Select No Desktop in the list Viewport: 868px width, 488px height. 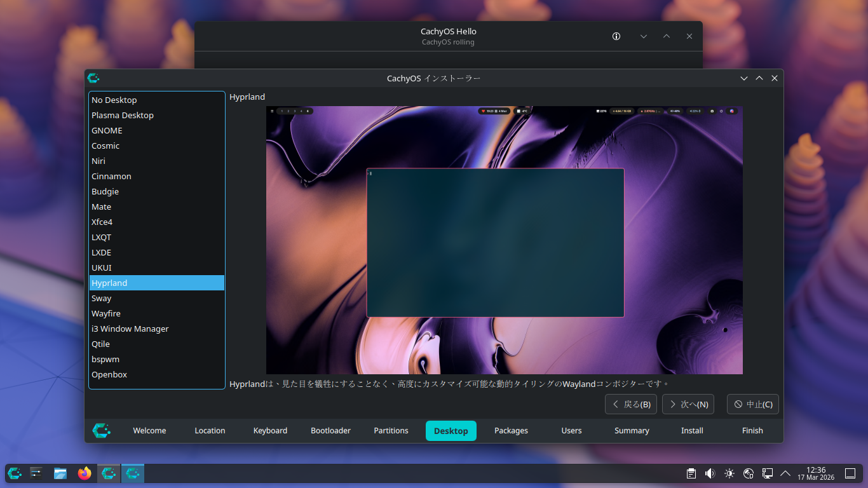(157, 100)
